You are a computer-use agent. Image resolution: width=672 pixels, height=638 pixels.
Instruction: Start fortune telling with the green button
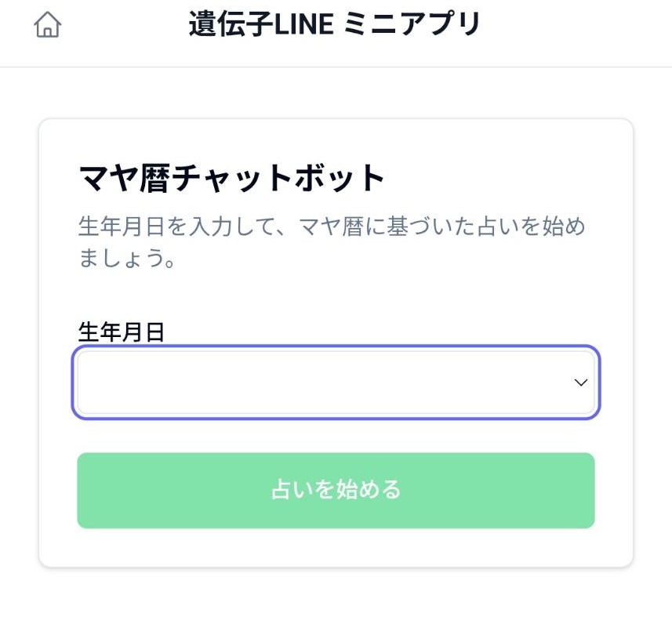pyautogui.click(x=336, y=490)
